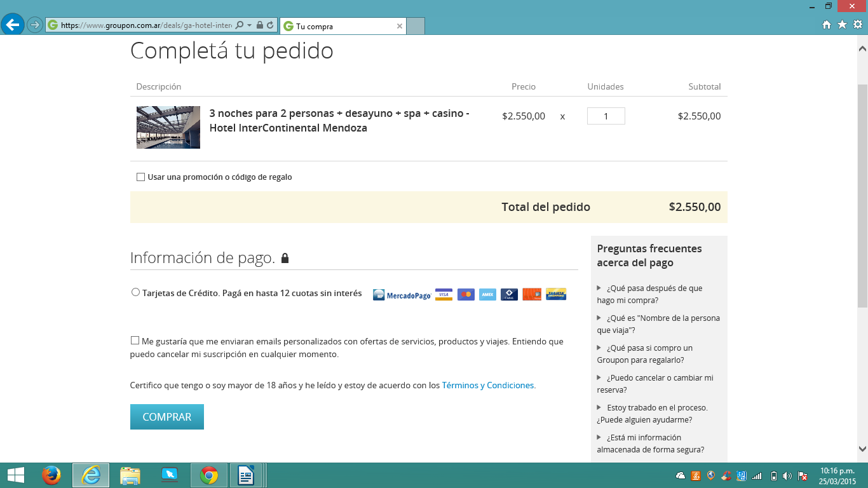868x488 pixels.
Task: Open a new tab next to 'Tu compra'
Action: pyautogui.click(x=416, y=27)
